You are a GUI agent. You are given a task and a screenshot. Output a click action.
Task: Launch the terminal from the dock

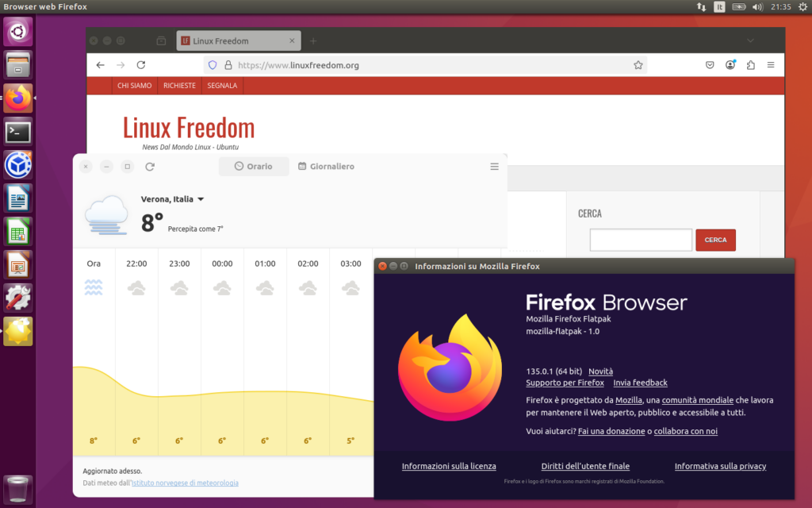click(x=17, y=132)
